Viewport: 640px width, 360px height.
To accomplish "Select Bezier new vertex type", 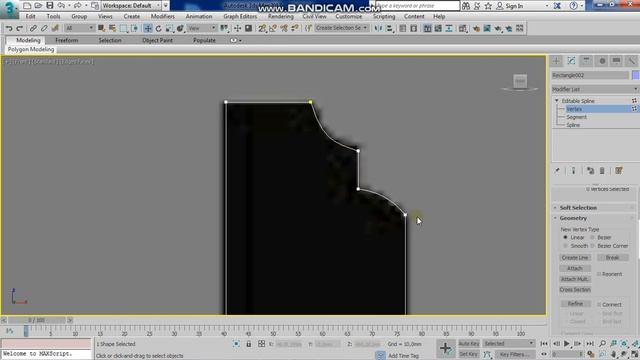I will (592, 237).
